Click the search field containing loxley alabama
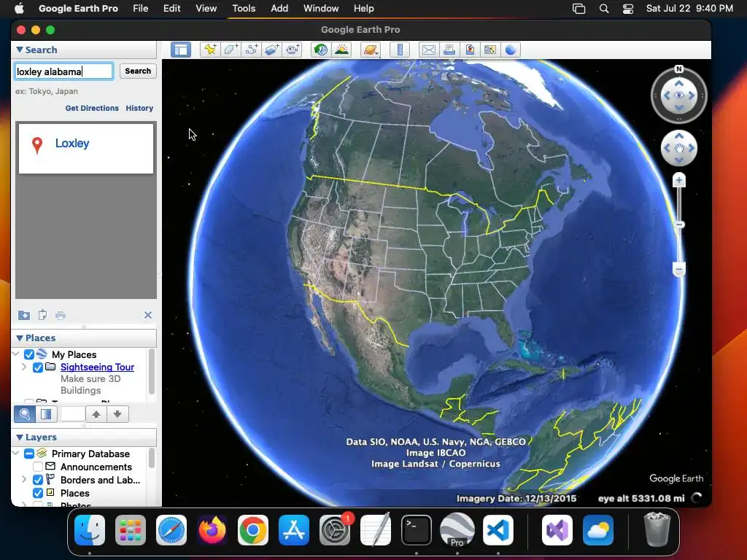747x560 pixels. coord(64,71)
